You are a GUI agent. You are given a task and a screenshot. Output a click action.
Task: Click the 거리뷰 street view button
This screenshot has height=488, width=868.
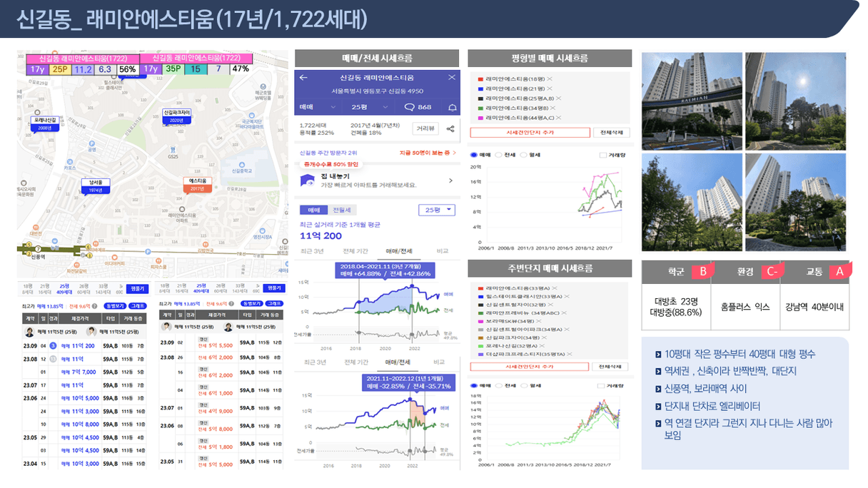tap(425, 129)
